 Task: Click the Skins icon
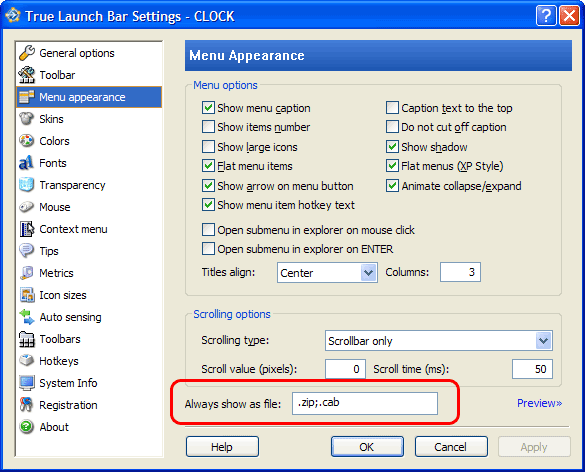[x=26, y=119]
